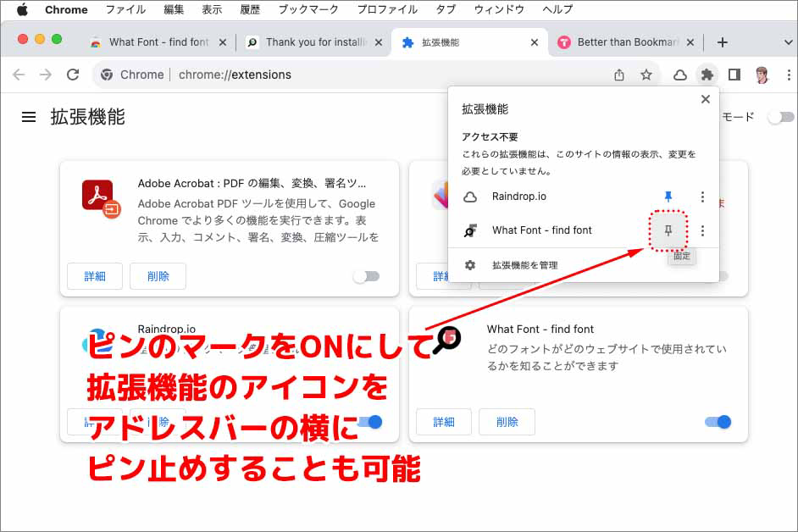Open the hamburger menu next to 拡張機能
Image resolution: width=798 pixels, height=532 pixels.
tap(28, 118)
